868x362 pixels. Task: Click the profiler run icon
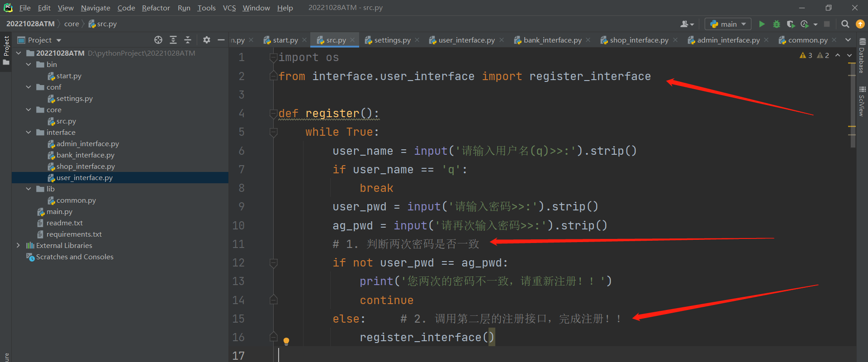tap(805, 24)
